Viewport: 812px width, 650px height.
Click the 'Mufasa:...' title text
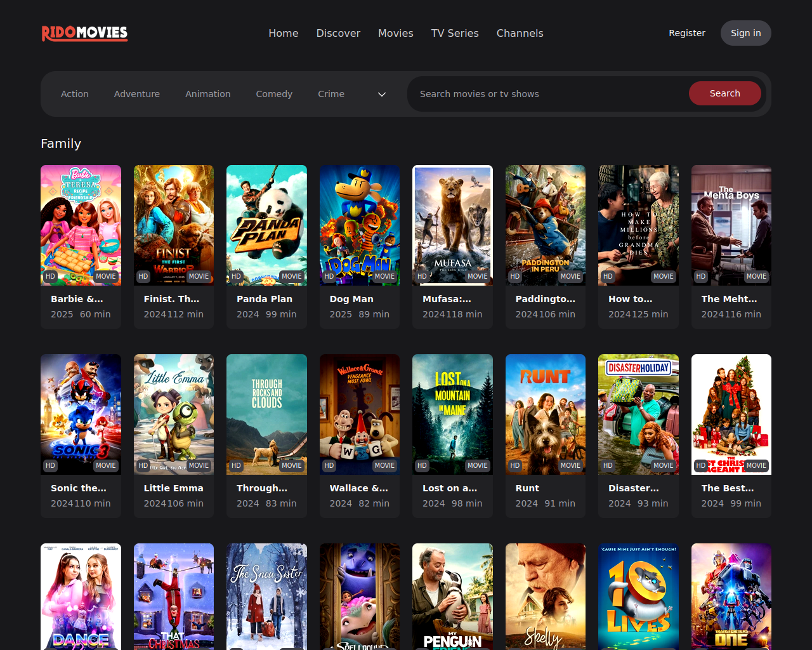click(447, 299)
